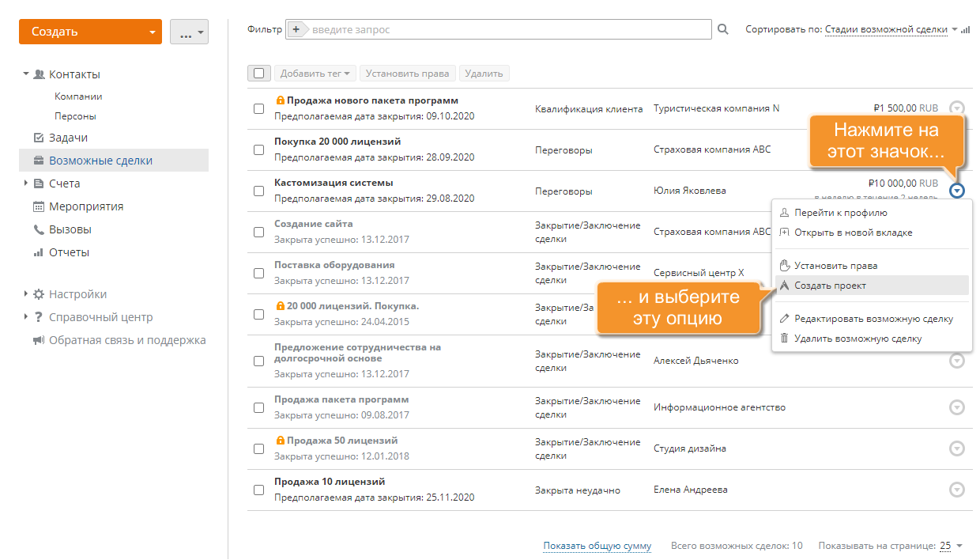The width and height of the screenshot is (980, 560).
Task: Click the Показать общую сумму link
Action: 597,546
